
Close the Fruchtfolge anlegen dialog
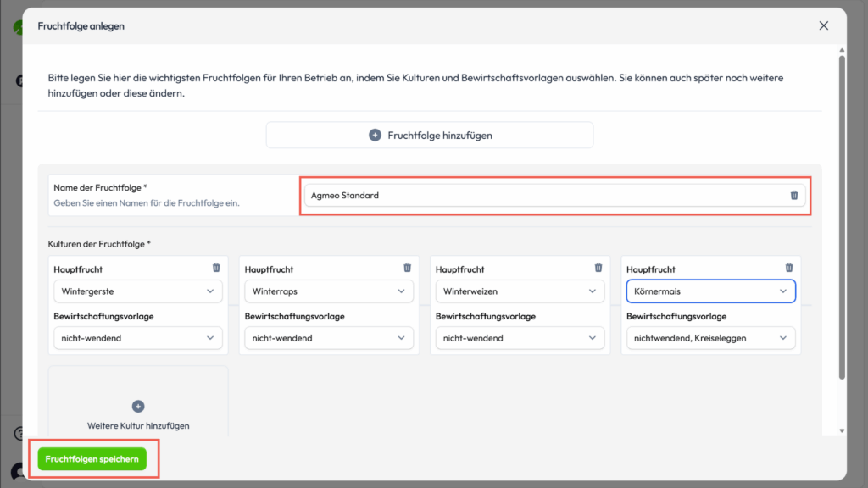[x=824, y=26]
